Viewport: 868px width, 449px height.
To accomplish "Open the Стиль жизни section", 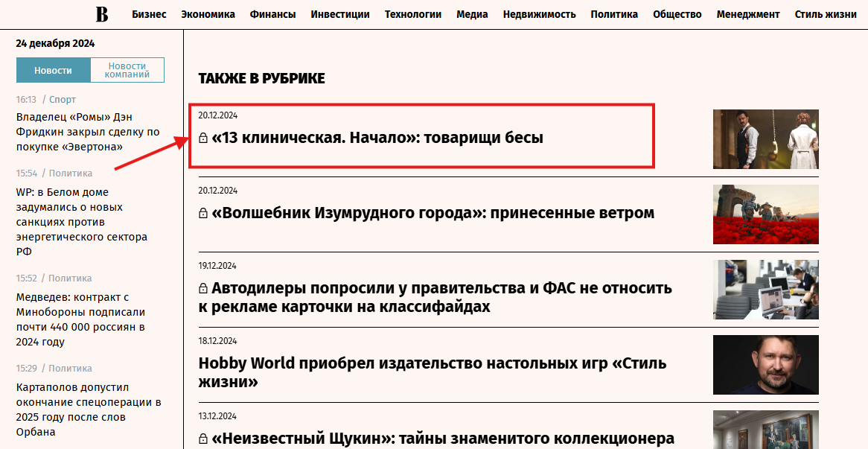I will 826,14.
